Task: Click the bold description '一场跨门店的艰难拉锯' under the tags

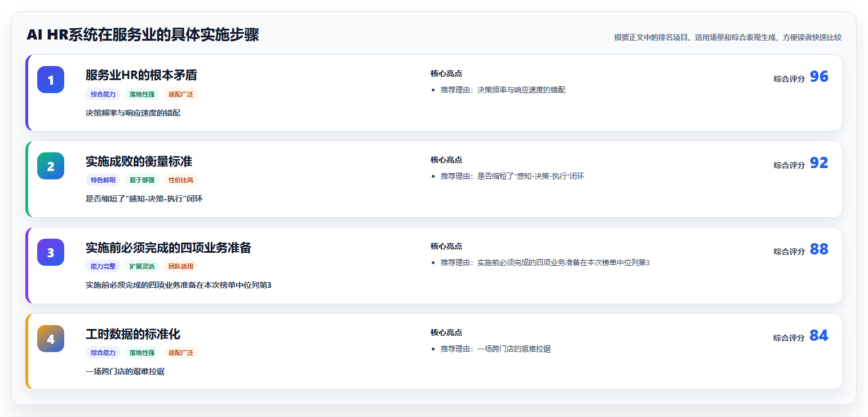Action: click(125, 372)
